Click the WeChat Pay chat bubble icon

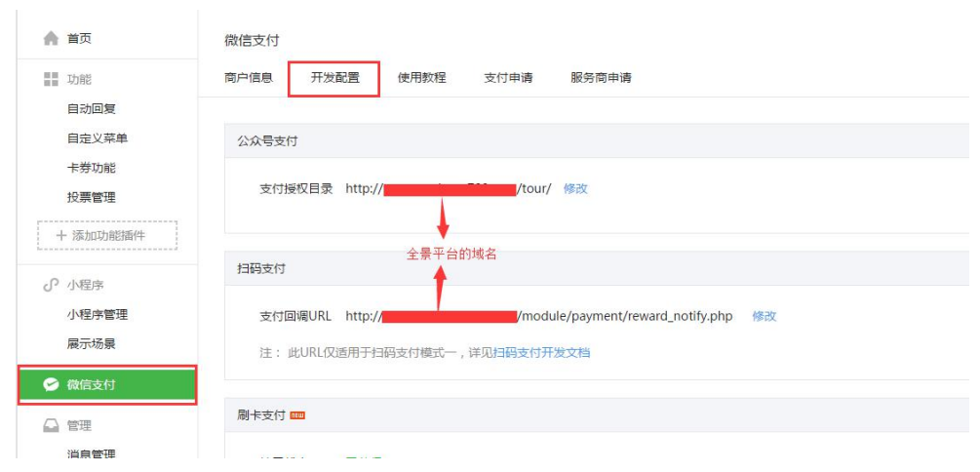51,385
